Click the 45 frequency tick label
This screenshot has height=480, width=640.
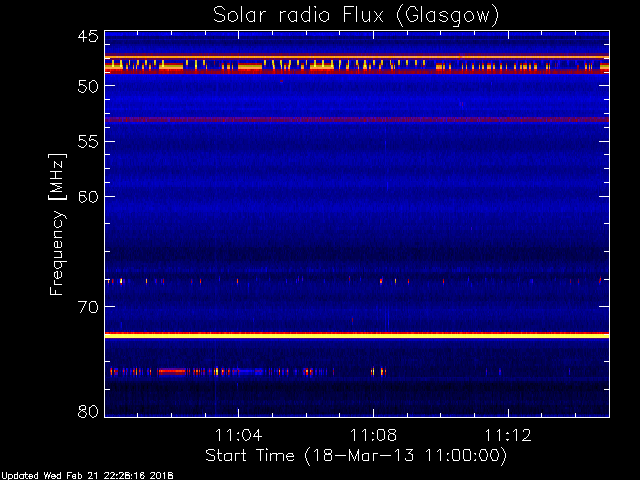[88, 37]
